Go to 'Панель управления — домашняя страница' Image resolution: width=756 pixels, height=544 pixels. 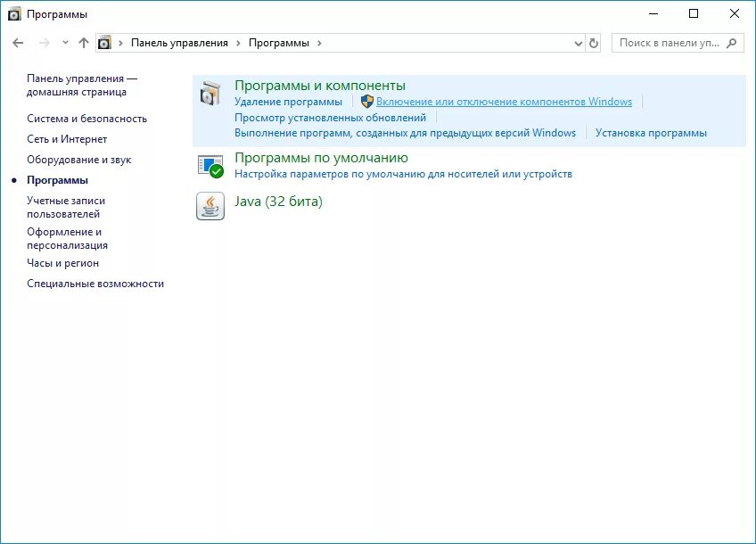pyautogui.click(x=82, y=86)
